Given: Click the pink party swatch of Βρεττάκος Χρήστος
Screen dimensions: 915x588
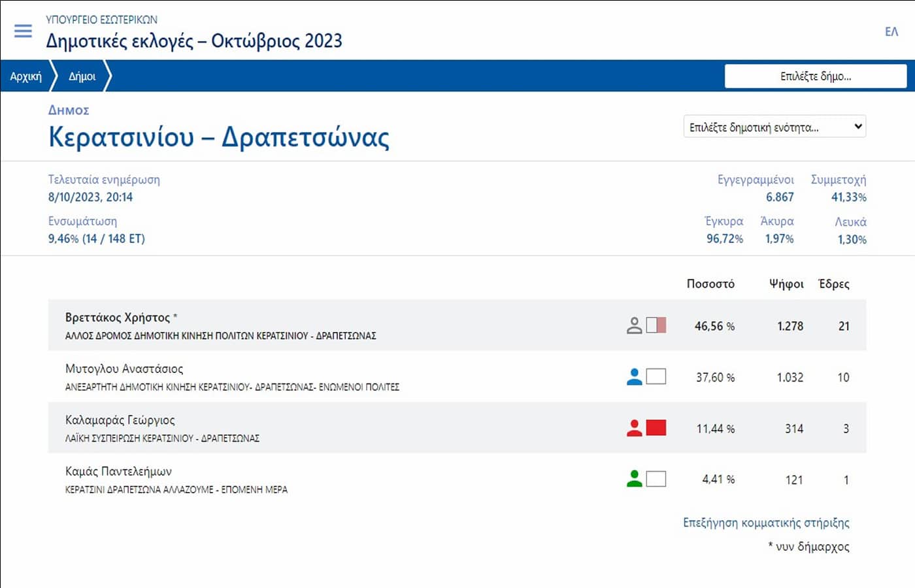Looking at the screenshot, I should pos(656,325).
